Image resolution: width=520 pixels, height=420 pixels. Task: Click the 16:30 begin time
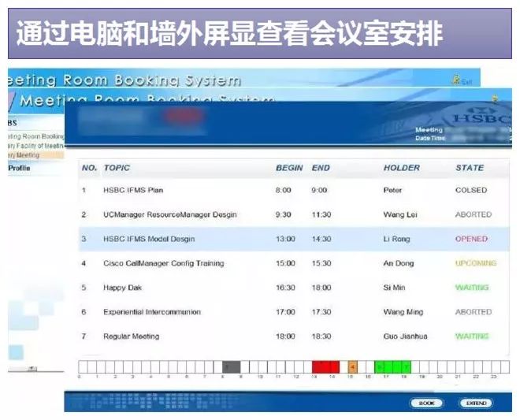(x=285, y=288)
